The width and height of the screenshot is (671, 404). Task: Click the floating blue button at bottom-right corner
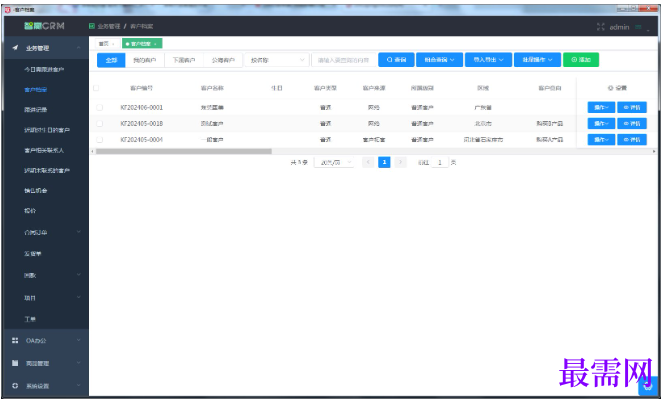pos(648,386)
